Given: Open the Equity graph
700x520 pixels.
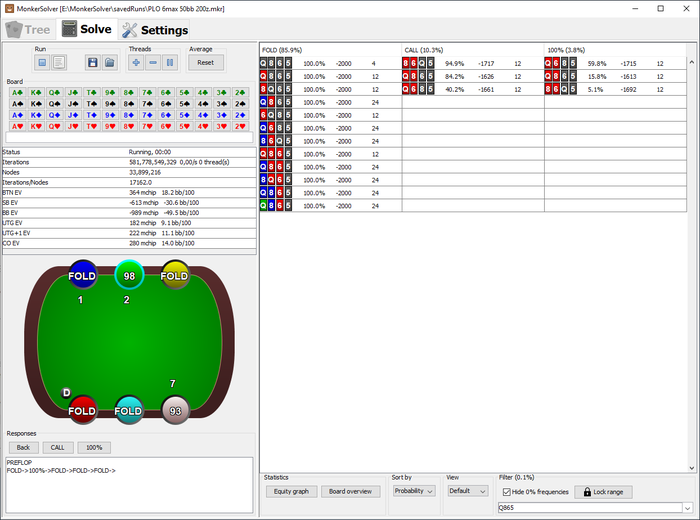Looking at the screenshot, I should pos(292,491).
